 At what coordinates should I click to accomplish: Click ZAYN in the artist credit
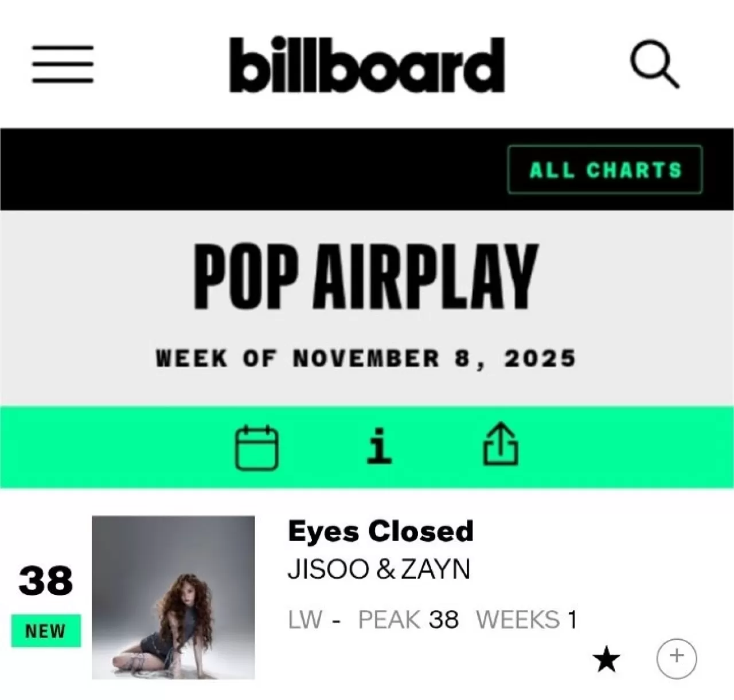(436, 569)
